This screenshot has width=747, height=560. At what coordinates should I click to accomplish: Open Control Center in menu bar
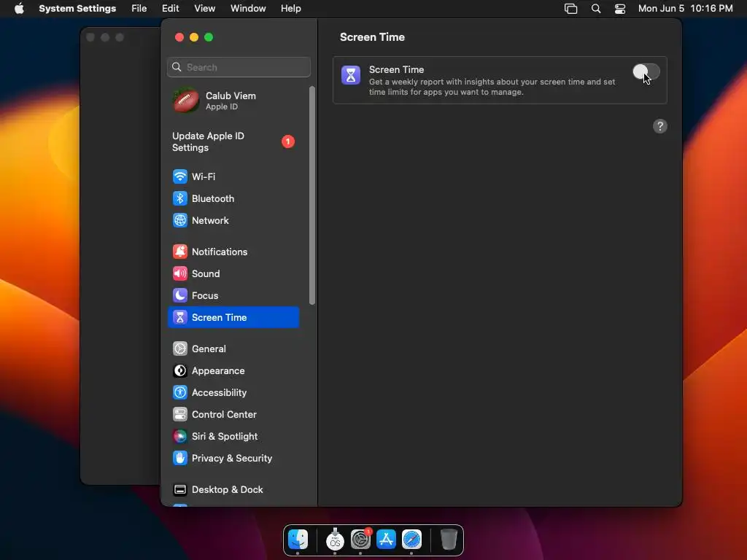pyautogui.click(x=620, y=9)
